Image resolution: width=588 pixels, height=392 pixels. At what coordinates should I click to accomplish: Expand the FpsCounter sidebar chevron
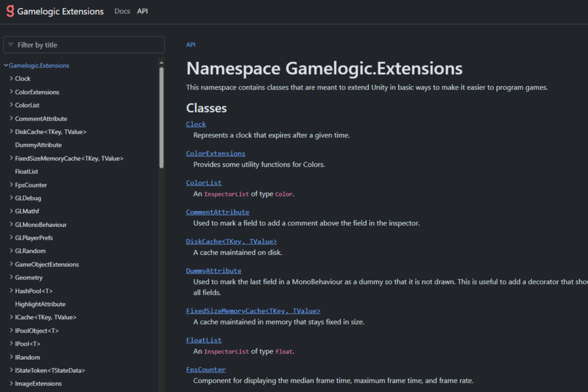pos(11,185)
